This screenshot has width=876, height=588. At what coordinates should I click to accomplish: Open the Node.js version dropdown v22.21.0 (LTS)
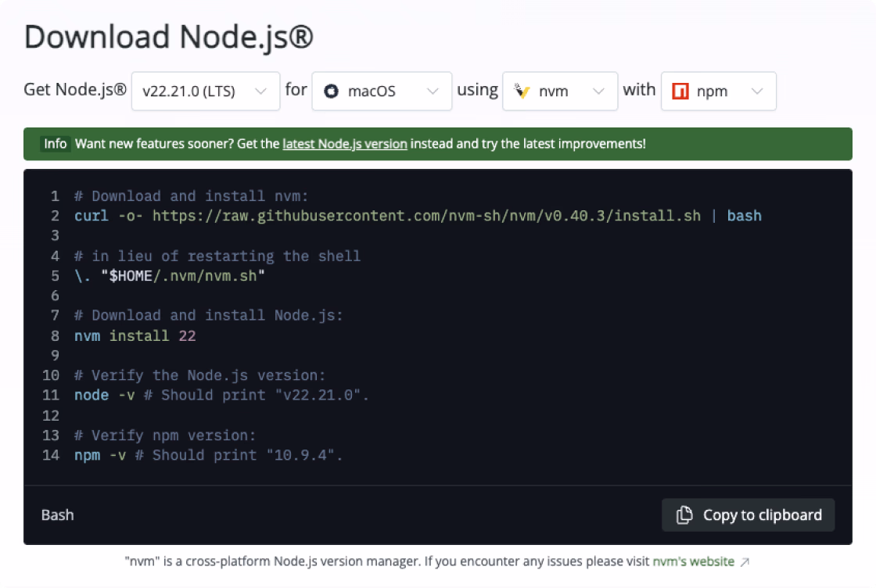tap(206, 91)
